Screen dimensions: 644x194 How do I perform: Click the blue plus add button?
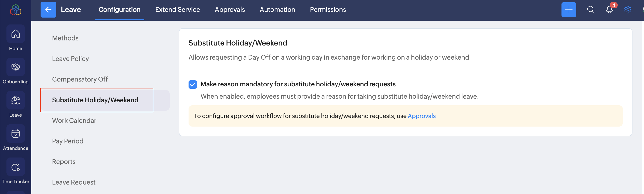click(x=568, y=10)
